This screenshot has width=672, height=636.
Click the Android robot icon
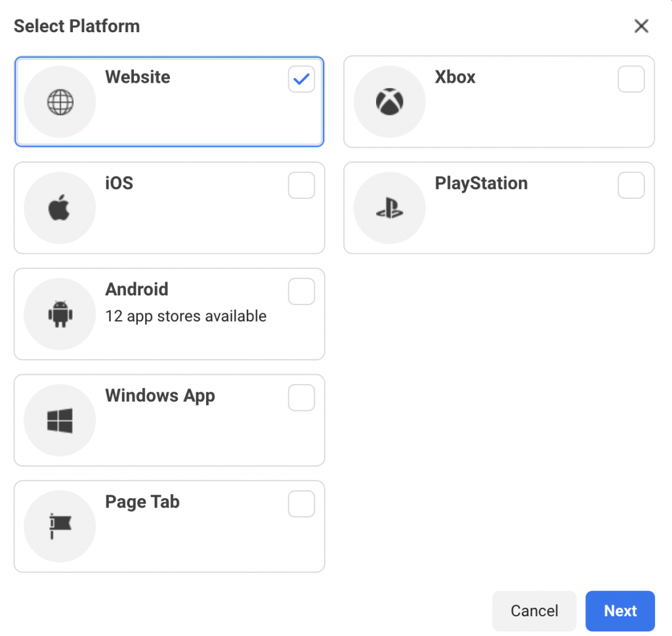point(60,314)
